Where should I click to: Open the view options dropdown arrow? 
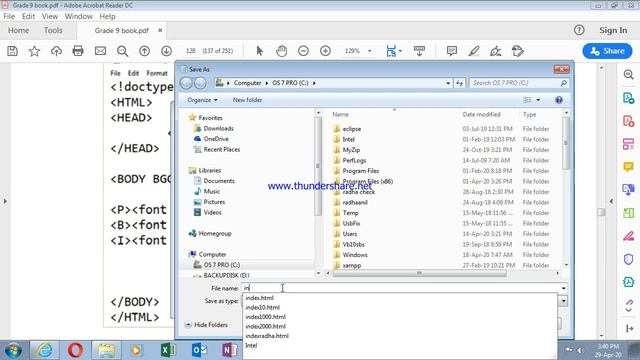point(538,100)
